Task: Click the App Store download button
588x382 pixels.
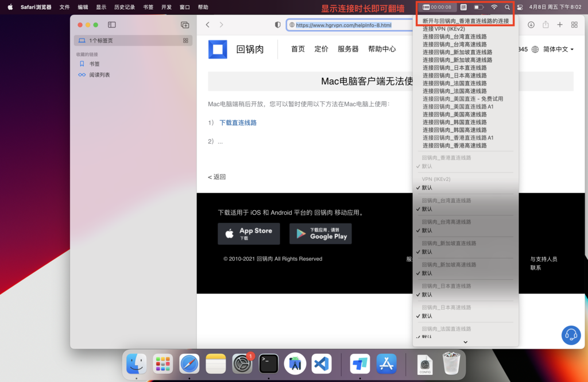Action: click(249, 234)
